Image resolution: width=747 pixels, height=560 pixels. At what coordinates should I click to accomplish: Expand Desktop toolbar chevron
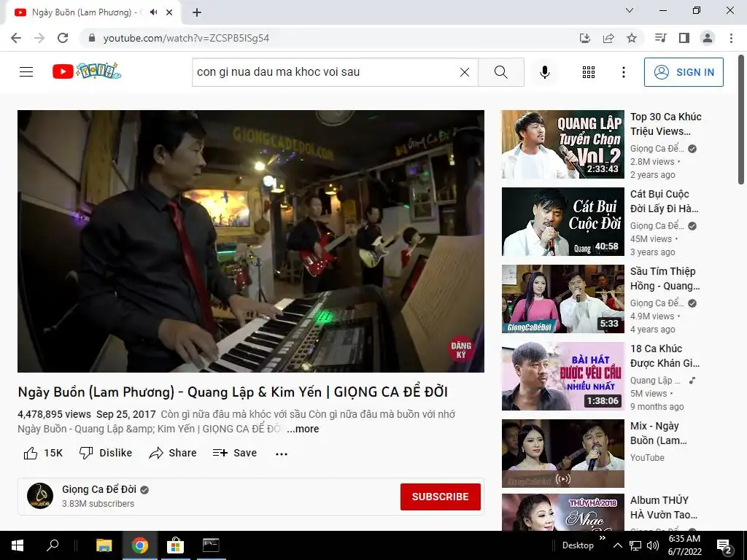(602, 538)
